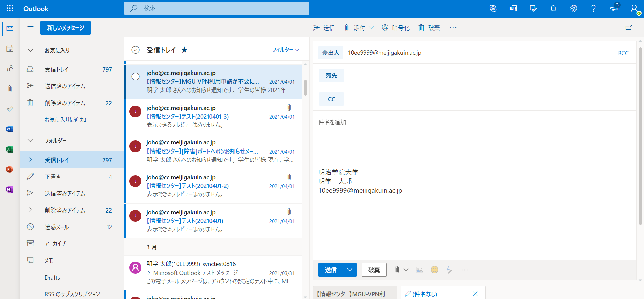Open the フィルター dropdown
644x299 pixels.
[x=285, y=50]
